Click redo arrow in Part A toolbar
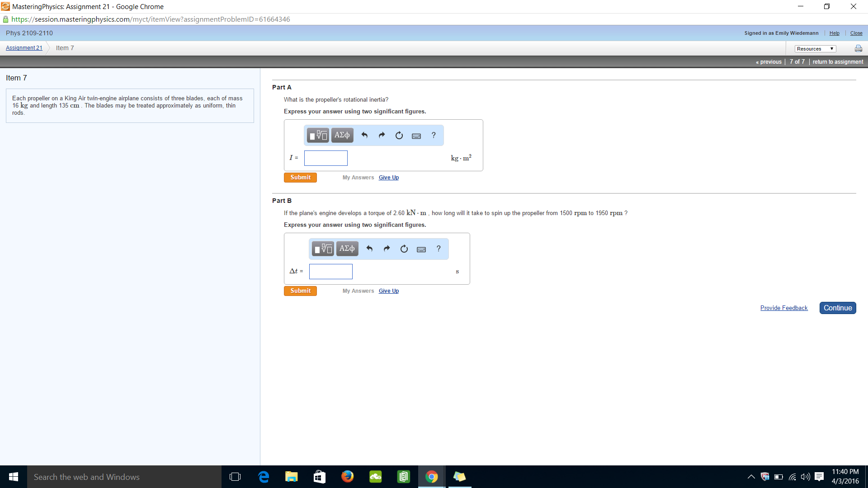 click(382, 135)
